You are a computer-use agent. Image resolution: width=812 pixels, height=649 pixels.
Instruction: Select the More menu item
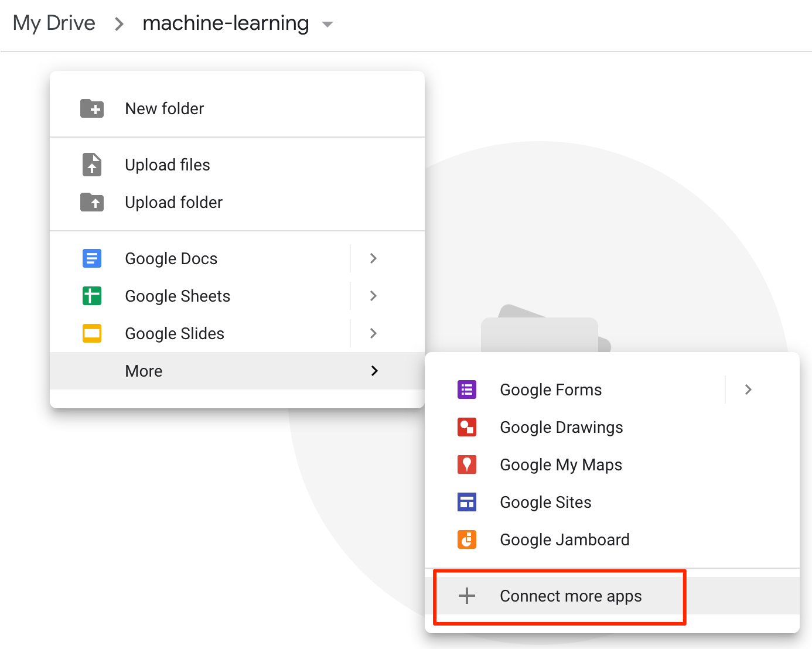pyautogui.click(x=144, y=371)
